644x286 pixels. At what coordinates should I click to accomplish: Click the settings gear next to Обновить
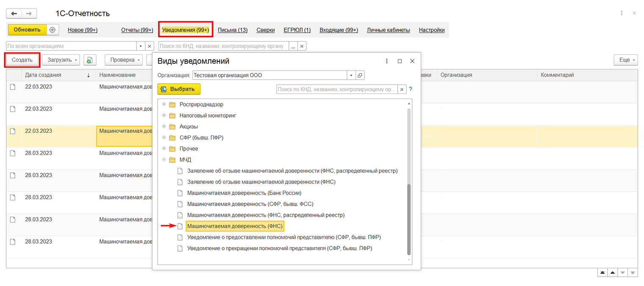[x=53, y=30]
